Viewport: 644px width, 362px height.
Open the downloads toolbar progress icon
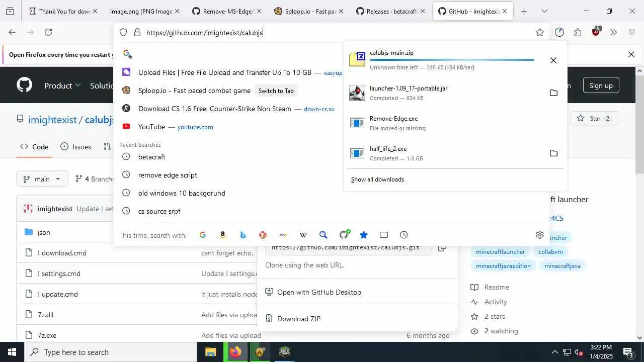pyautogui.click(x=559, y=32)
